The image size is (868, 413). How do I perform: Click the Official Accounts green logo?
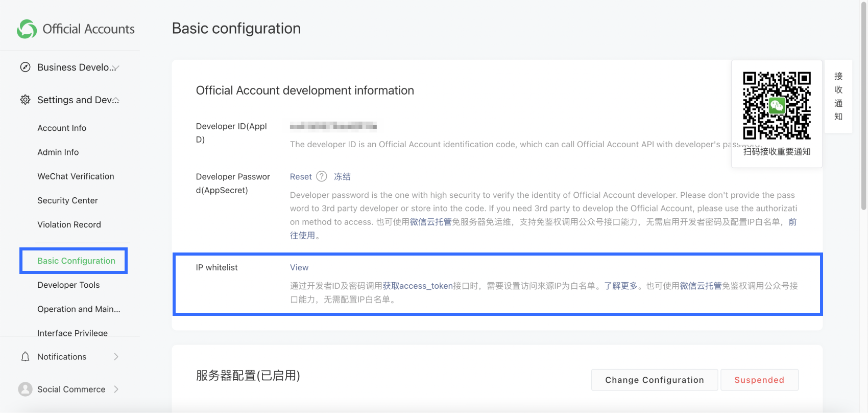[x=27, y=29]
